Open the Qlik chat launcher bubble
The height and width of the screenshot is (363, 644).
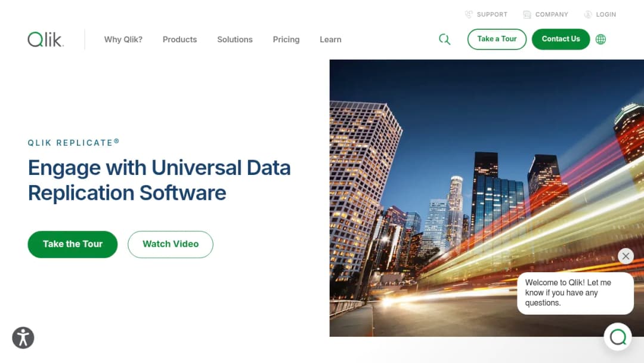coord(618,337)
